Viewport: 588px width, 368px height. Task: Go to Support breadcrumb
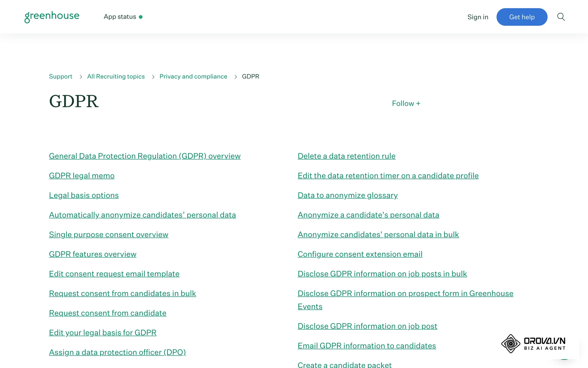click(61, 77)
